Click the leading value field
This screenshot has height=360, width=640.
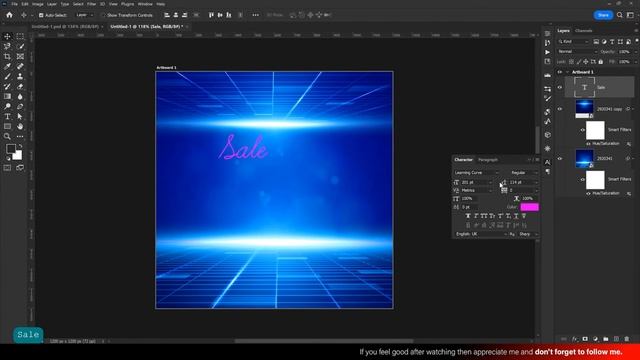[x=520, y=182]
